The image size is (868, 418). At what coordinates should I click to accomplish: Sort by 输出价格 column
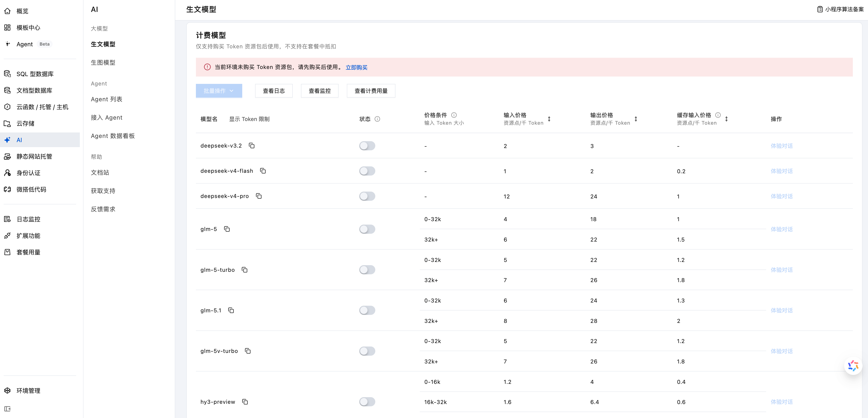(x=636, y=119)
